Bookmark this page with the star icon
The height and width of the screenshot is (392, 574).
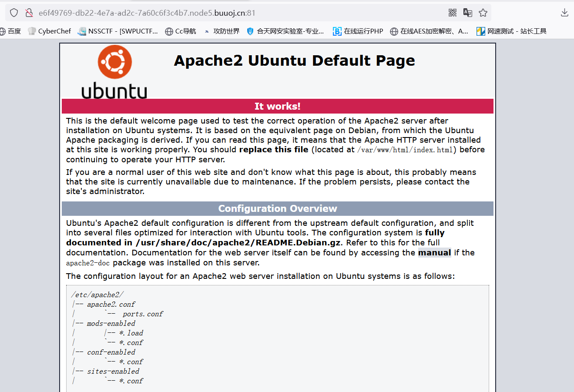(x=483, y=13)
